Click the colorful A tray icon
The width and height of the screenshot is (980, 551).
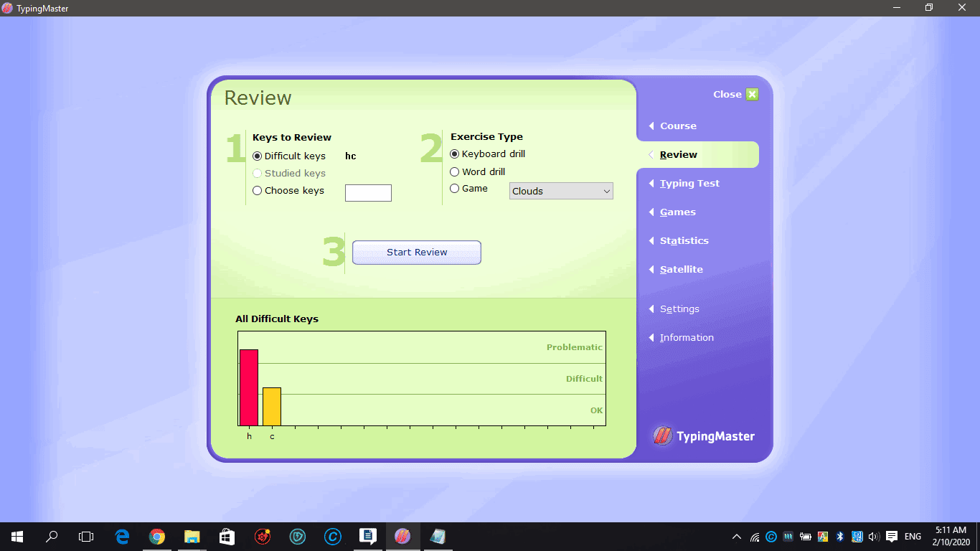(823, 537)
